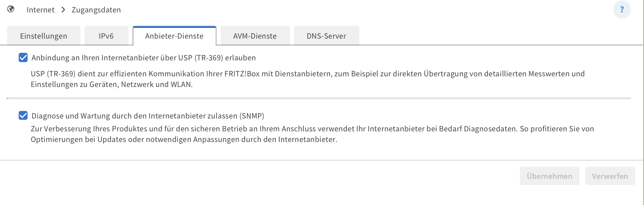Switch to the AVM-Dienste tab
Image resolution: width=644 pixels, height=205 pixels.
(255, 36)
